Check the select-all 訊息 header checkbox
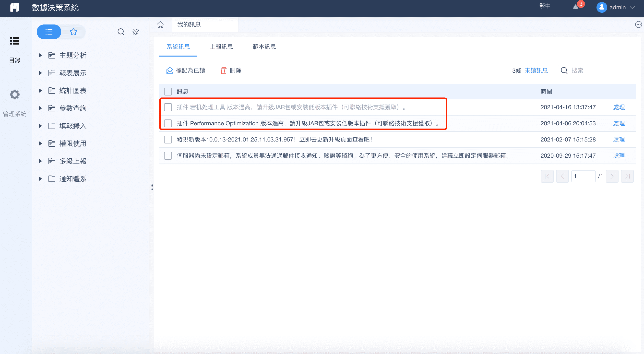Viewport: 644px width, 354px height. 168,92
